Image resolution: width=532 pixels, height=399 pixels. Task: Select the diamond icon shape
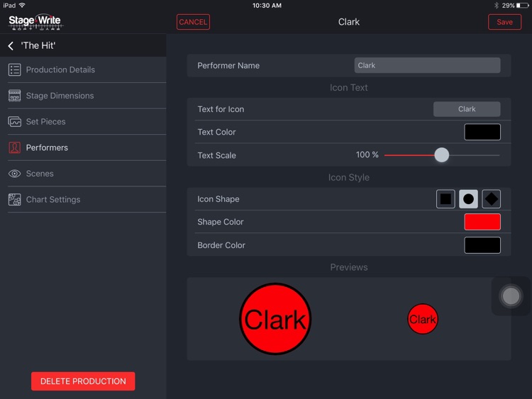491,199
